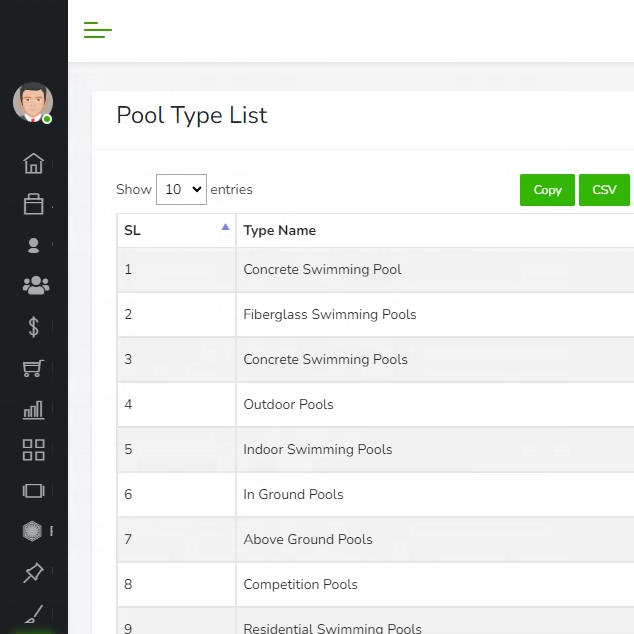Open the briefcase icon in sidebar
The image size is (634, 634).
tap(34, 204)
